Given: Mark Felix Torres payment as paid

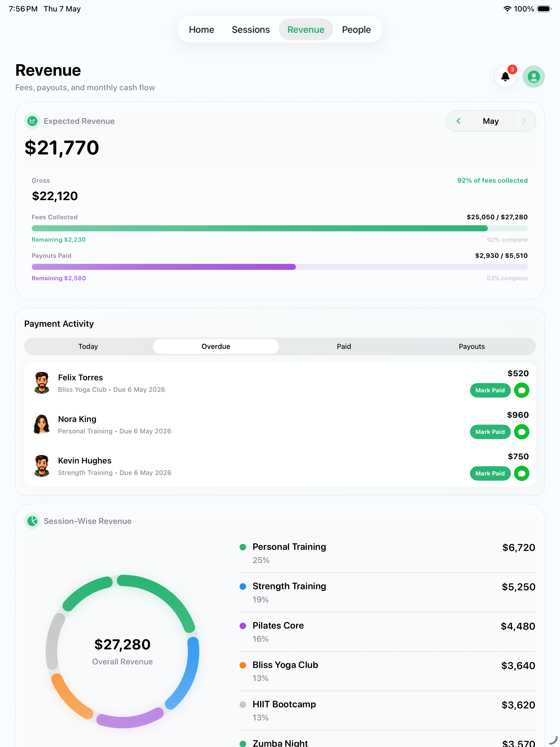Looking at the screenshot, I should click(x=490, y=390).
